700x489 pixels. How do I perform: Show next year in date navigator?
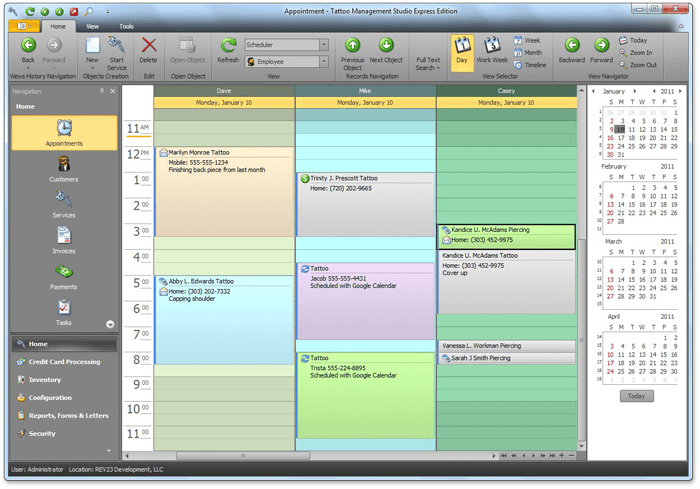tap(680, 91)
